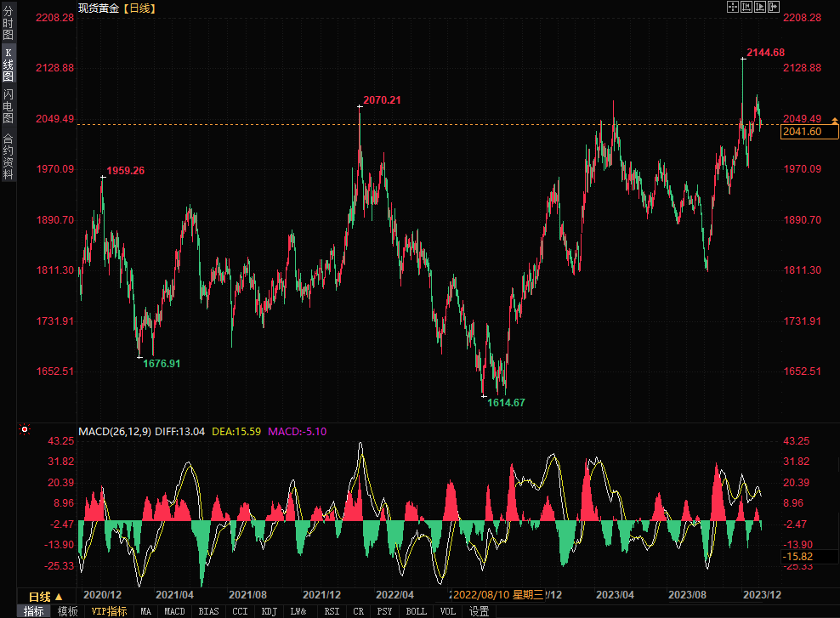The height and width of the screenshot is (618, 840).
Task: Expand the 日线 period selector
Action: click(x=45, y=596)
